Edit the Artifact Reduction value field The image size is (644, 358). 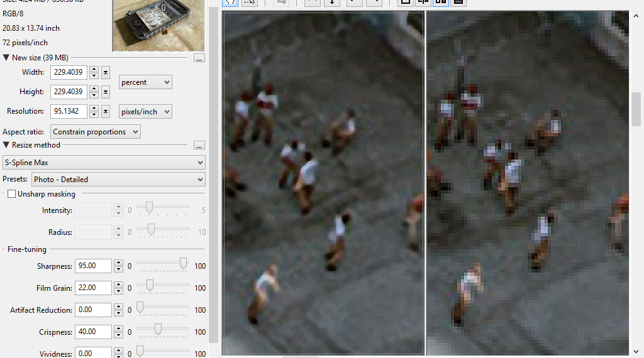point(93,310)
